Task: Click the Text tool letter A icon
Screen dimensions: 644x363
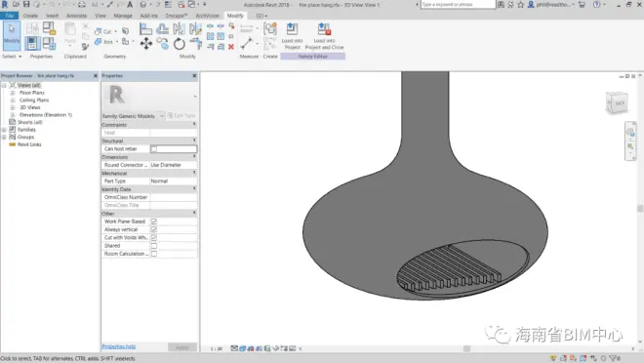Action: [130, 5]
